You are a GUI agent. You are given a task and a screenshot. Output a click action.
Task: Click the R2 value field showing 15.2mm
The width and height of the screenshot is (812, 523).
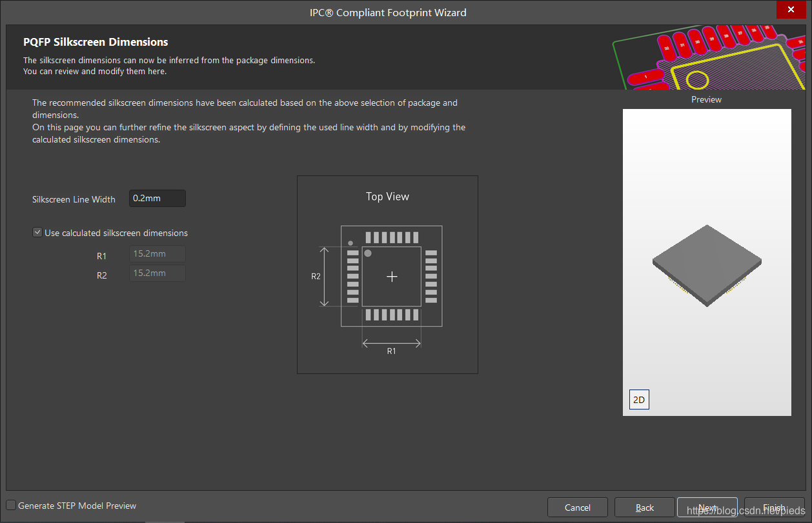click(157, 273)
